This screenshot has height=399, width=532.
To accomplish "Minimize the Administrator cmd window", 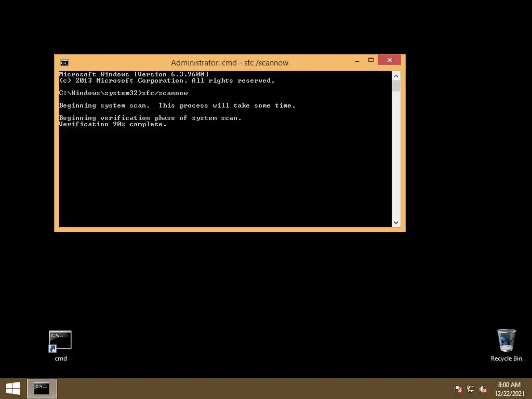I will click(x=357, y=61).
